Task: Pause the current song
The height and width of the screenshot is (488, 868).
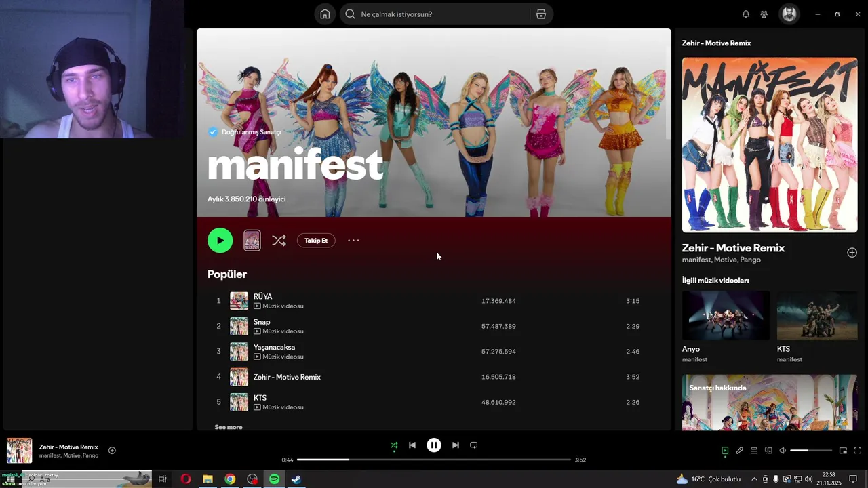Action: 434,445
